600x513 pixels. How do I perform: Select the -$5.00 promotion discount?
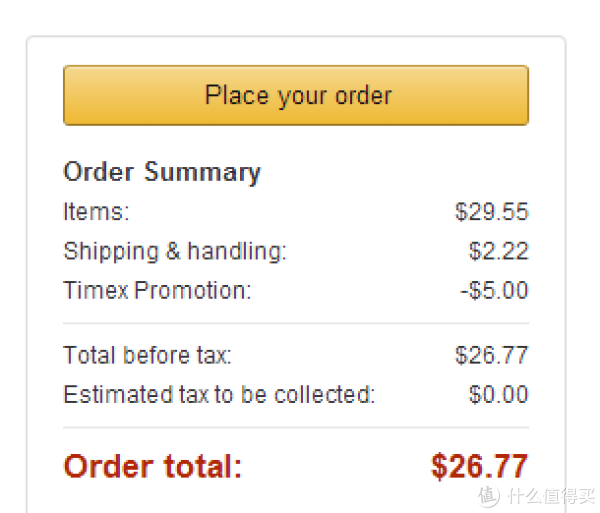pos(494,290)
